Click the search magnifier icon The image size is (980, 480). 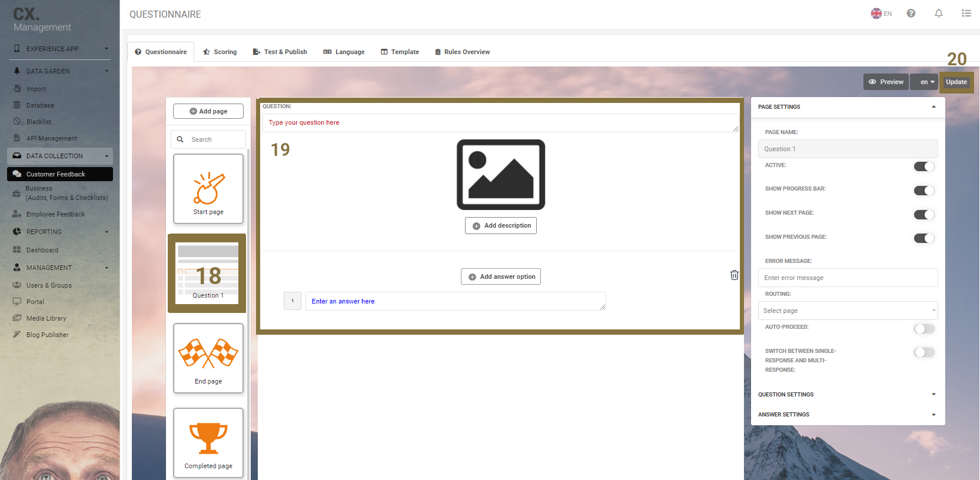(x=180, y=139)
